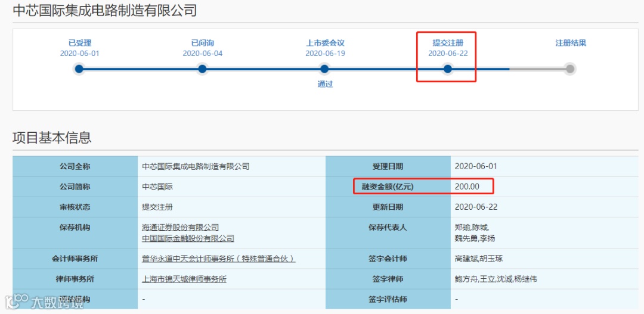Click the 中芯国际 short name value
The image size is (644, 314).
(157, 186)
